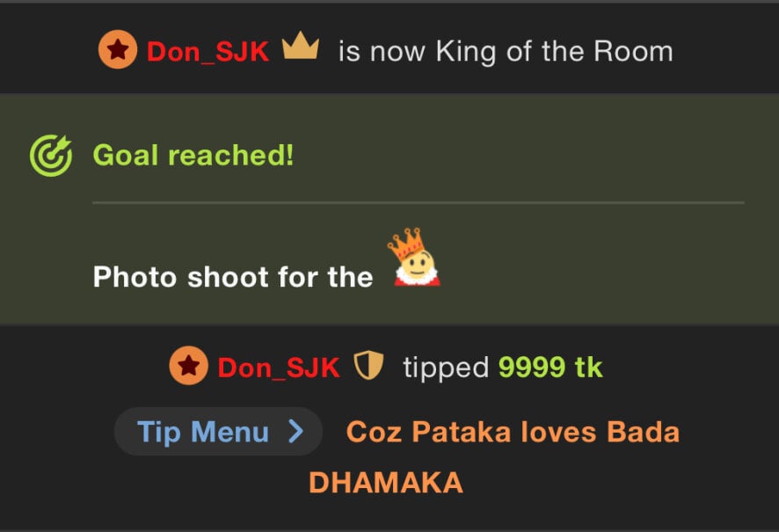This screenshot has width=779, height=532.
Task: Open Don_SJK profile from tip message
Action: coord(279,368)
